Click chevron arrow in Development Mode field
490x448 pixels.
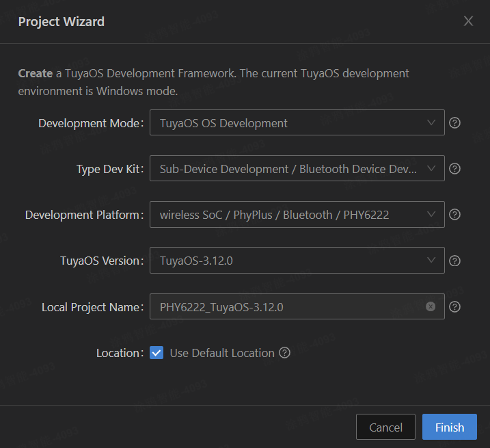[431, 122]
